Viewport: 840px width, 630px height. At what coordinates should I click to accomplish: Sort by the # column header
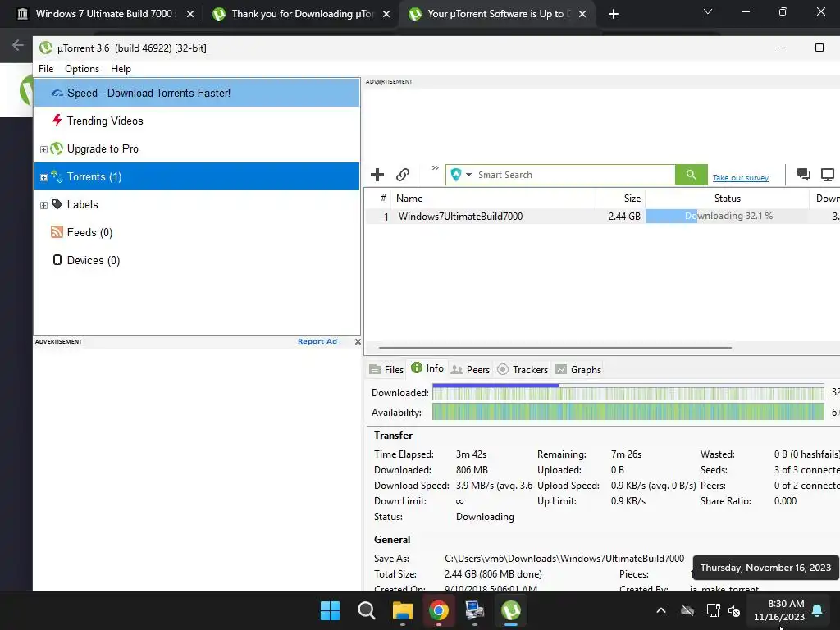[x=383, y=199]
